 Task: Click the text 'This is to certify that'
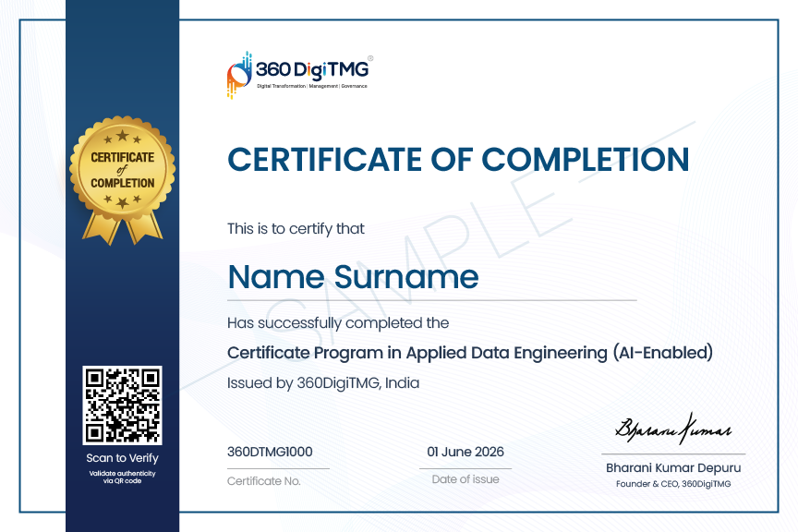[296, 229]
